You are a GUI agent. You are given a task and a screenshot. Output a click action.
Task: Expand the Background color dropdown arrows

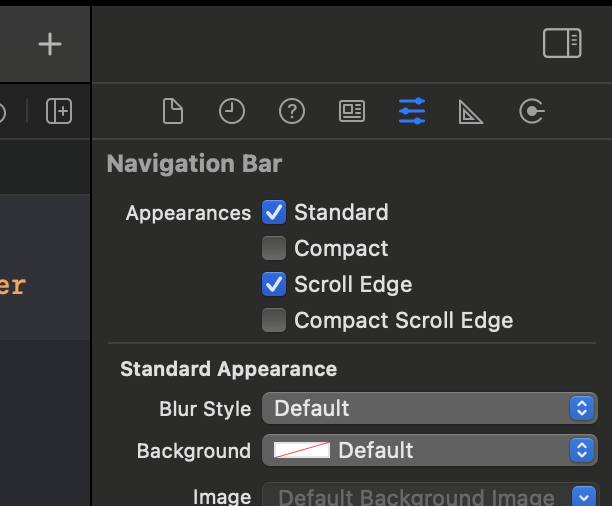(582, 450)
